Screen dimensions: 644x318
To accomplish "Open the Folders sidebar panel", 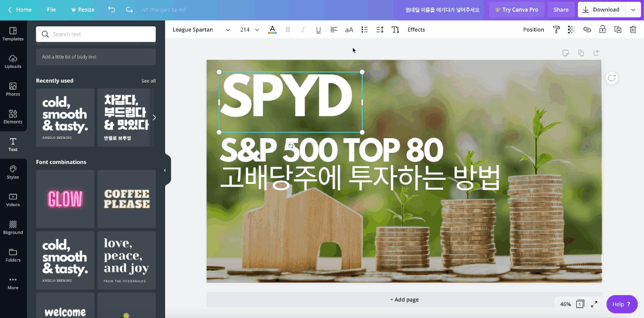I will [x=13, y=255].
